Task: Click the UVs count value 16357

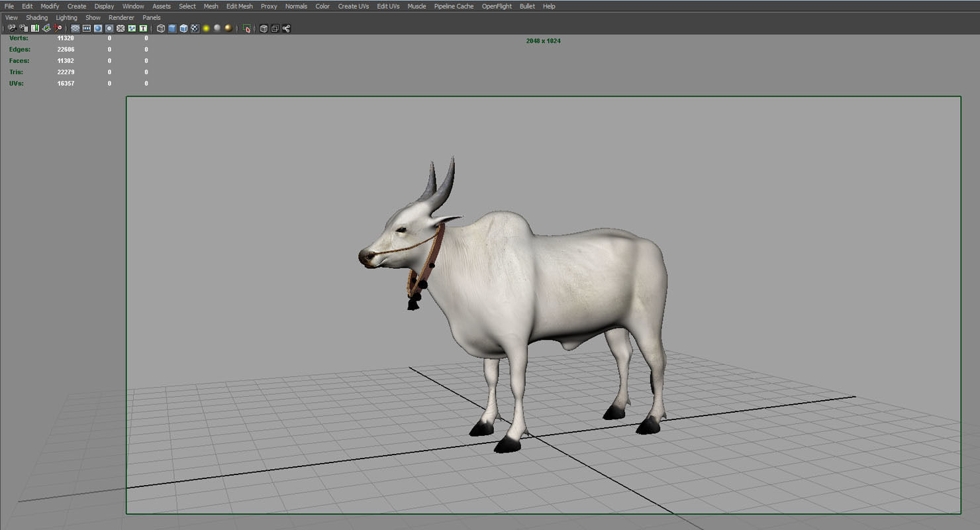Action: (x=66, y=83)
